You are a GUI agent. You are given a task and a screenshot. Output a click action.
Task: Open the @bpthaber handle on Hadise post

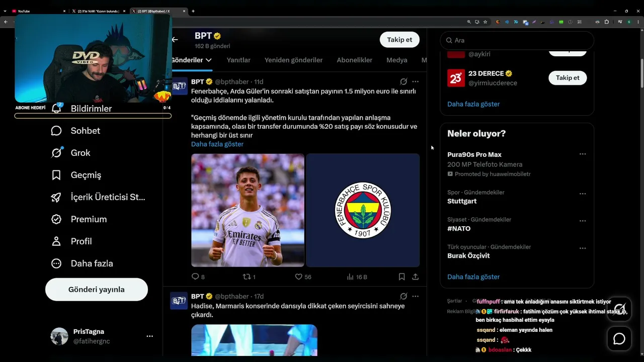[232, 296]
